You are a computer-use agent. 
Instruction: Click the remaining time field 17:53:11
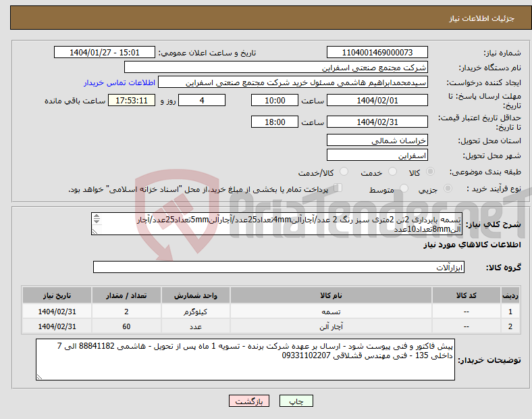[x=132, y=100]
